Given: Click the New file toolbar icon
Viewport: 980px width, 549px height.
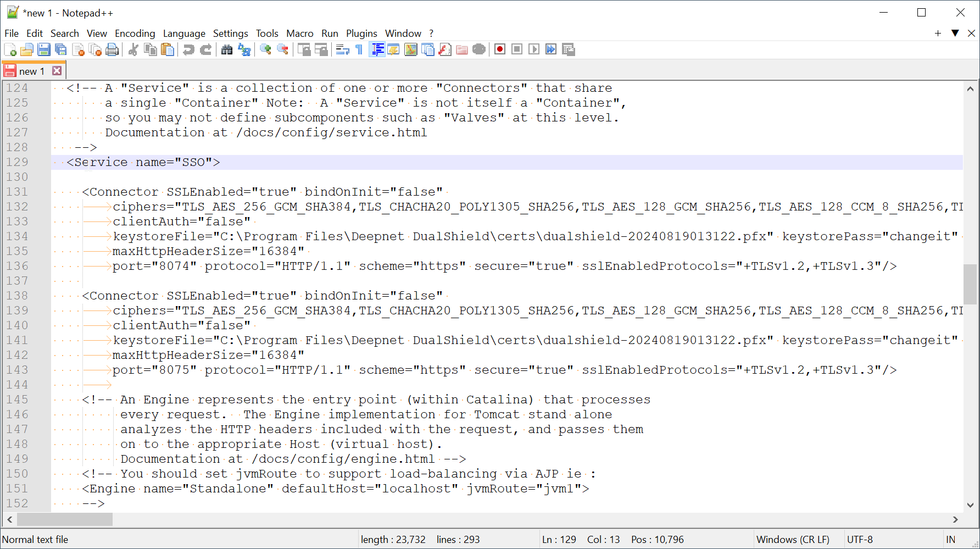Looking at the screenshot, I should [10, 49].
